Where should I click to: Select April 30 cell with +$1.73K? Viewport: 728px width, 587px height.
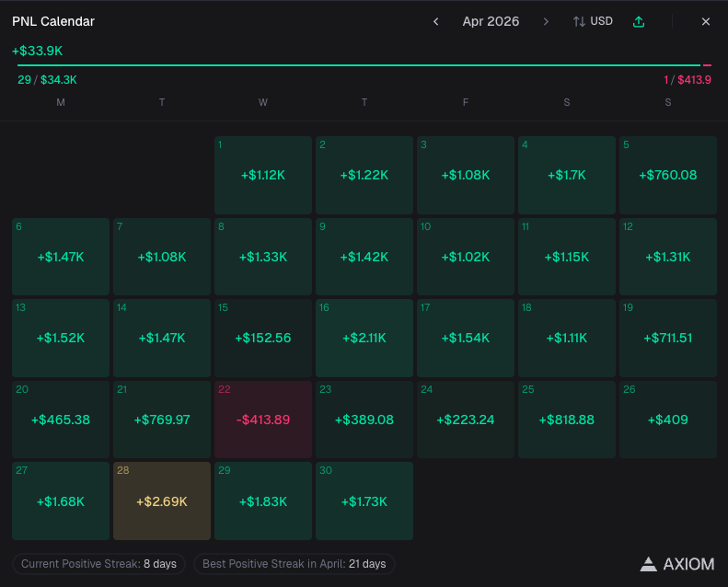[x=364, y=501]
